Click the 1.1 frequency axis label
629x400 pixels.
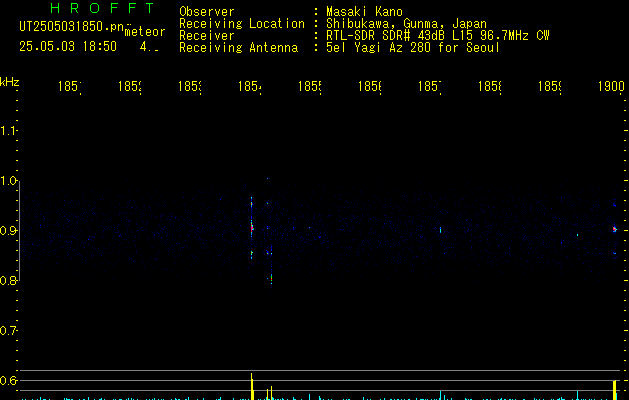8,130
